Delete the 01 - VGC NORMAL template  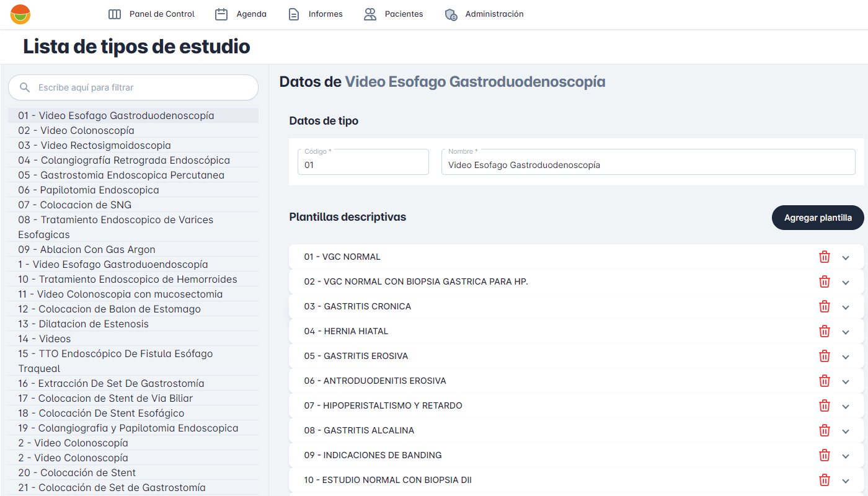(825, 257)
